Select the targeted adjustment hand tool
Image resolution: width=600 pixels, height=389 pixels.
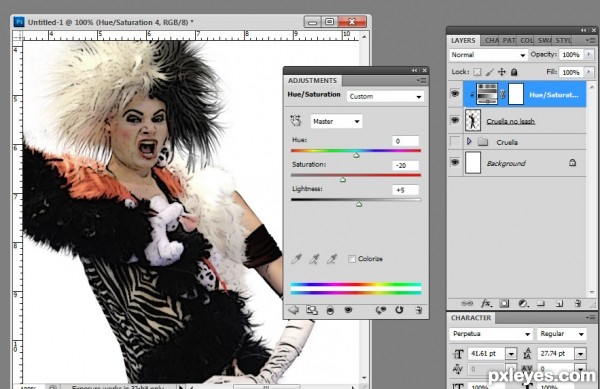pyautogui.click(x=295, y=121)
